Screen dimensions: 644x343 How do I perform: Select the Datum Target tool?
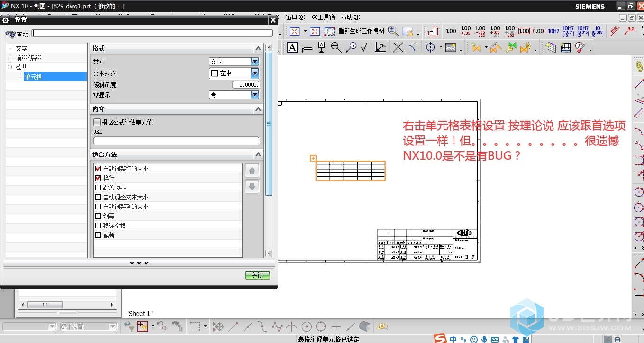336,47
